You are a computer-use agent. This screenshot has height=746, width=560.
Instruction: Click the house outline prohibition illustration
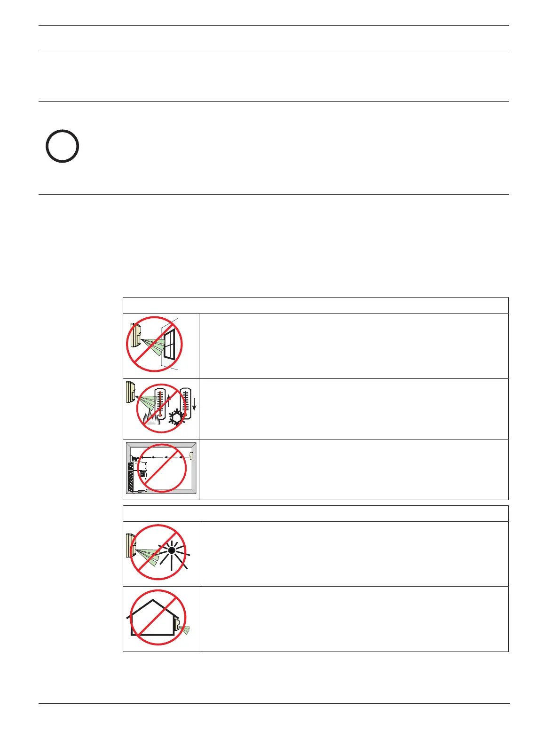point(158,617)
